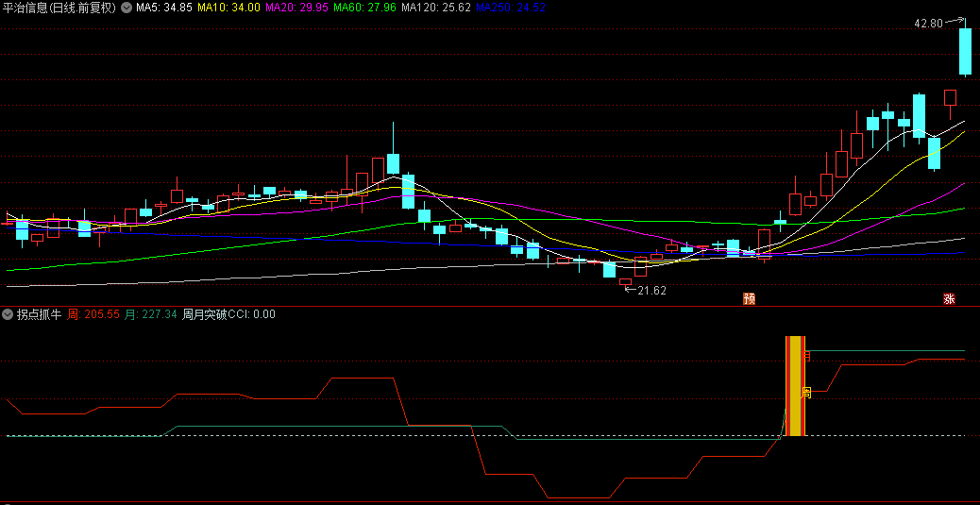
Task: Click the red 预 marker icon
Action: tap(749, 298)
